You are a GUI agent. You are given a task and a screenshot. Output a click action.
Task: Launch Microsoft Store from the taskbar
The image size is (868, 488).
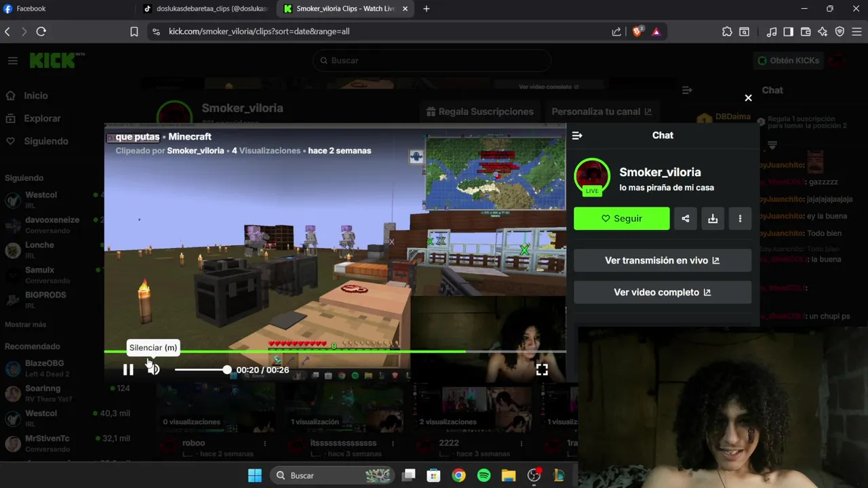[433, 475]
